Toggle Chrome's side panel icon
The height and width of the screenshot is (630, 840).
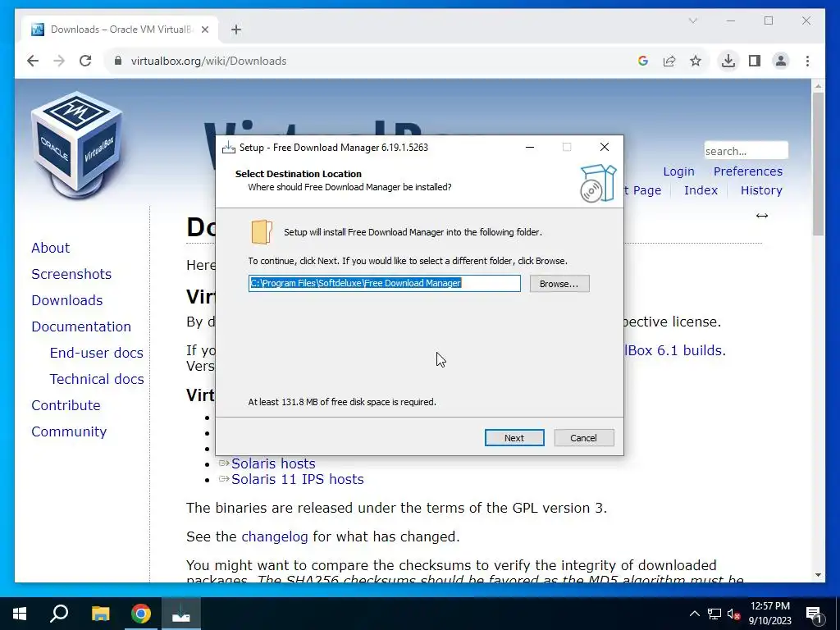point(755,61)
